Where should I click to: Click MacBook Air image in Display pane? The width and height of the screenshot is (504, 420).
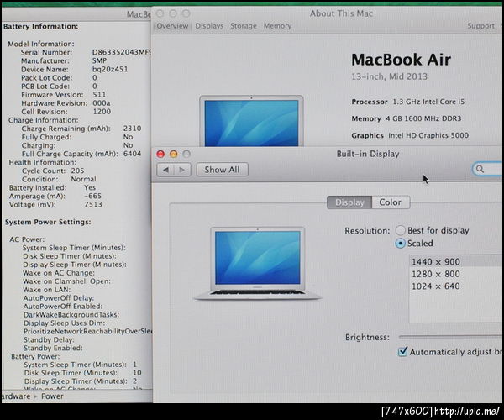click(258, 263)
